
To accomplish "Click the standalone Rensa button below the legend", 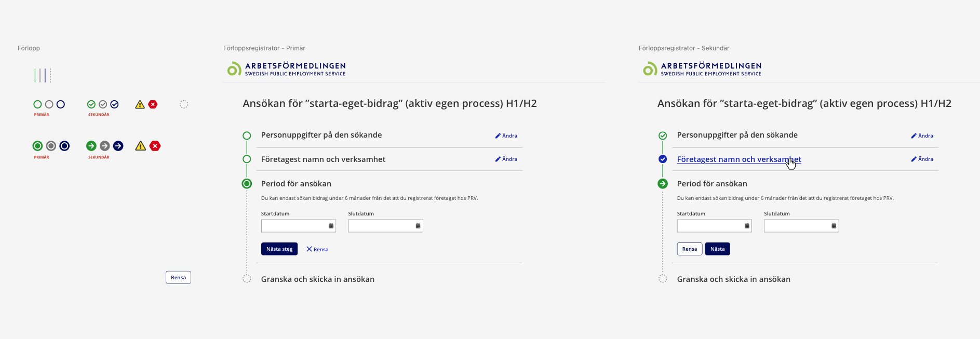I will pos(179,277).
